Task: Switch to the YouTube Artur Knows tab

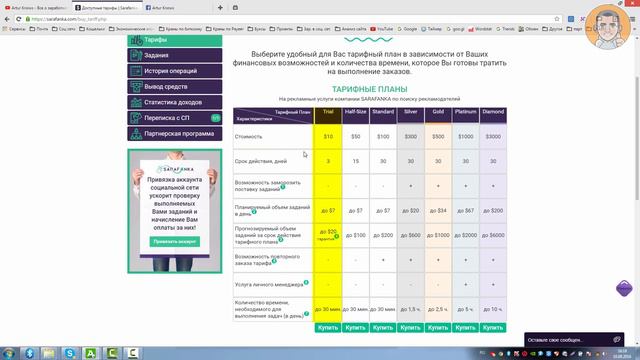Action: click(x=37, y=8)
